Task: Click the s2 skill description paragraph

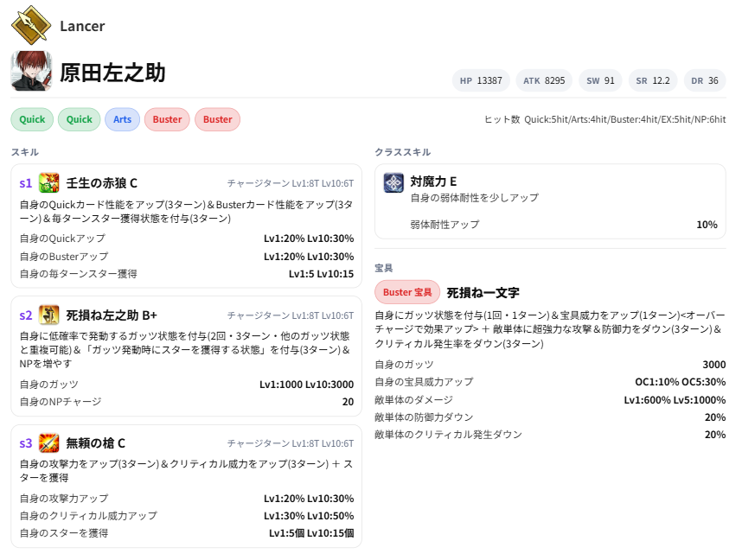Action: [x=187, y=349]
